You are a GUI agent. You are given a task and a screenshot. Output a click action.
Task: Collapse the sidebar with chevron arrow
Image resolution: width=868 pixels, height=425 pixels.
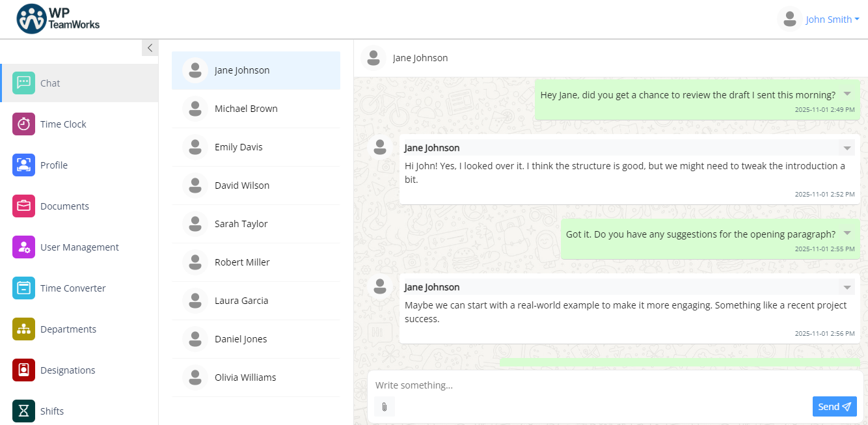tap(150, 48)
